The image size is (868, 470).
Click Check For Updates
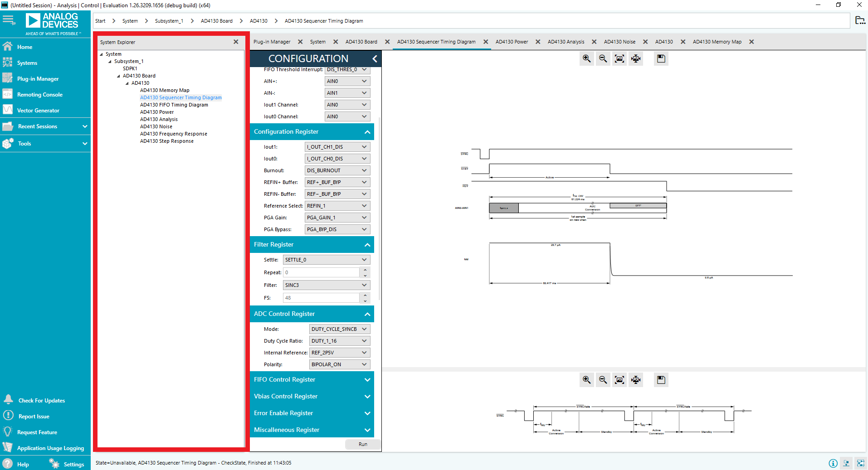(42, 401)
